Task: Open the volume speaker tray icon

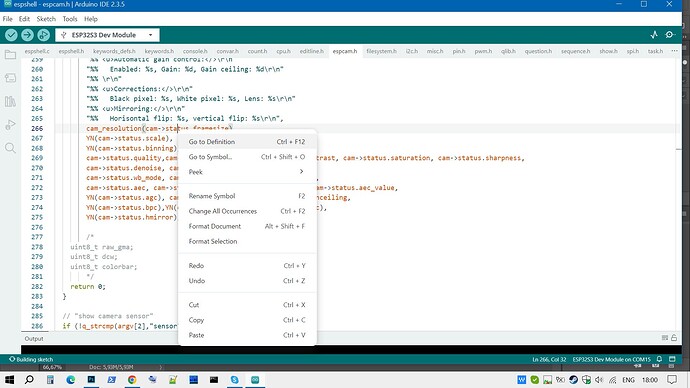Action: tap(599, 380)
